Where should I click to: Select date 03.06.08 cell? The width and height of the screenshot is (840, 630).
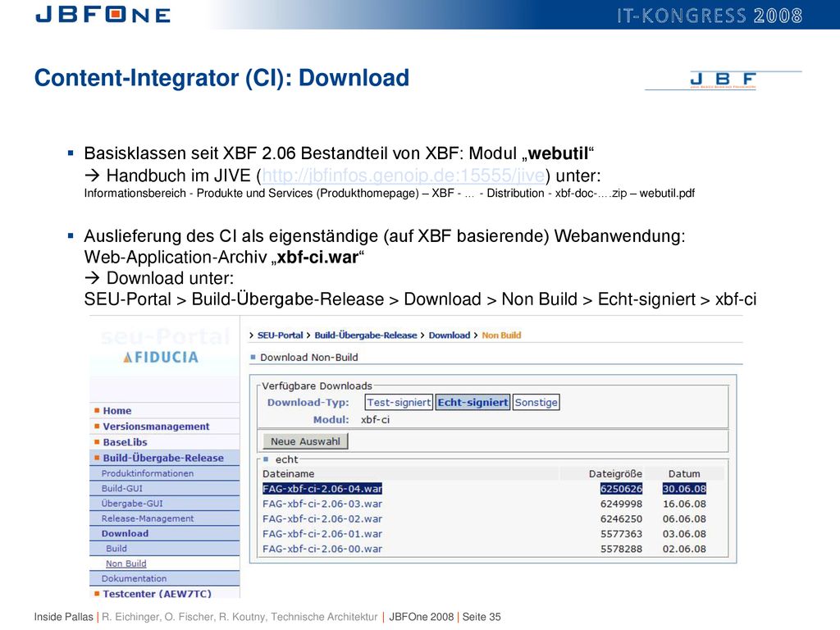point(684,533)
